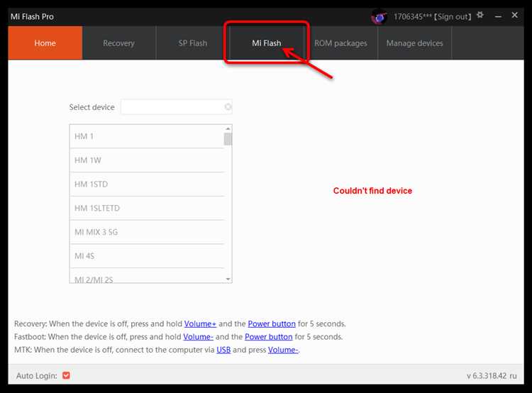532x393 pixels.
Task: Open the Mi Flash tab
Action: tap(267, 43)
